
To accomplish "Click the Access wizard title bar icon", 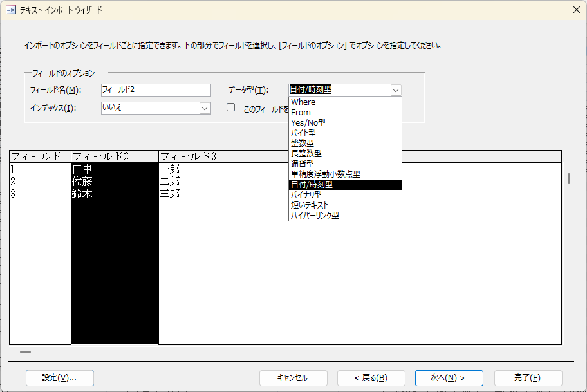I will coord(11,10).
